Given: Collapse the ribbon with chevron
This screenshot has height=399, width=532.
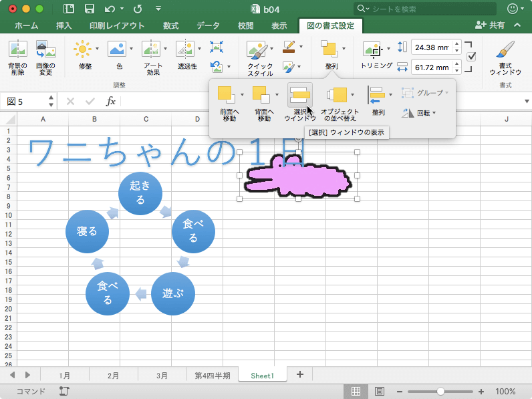Looking at the screenshot, I should coord(517,25).
